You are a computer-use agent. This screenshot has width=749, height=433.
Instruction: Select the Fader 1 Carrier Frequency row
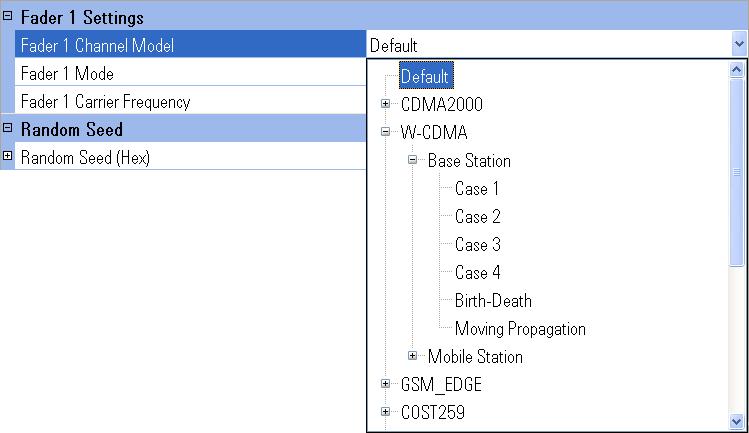click(190, 101)
